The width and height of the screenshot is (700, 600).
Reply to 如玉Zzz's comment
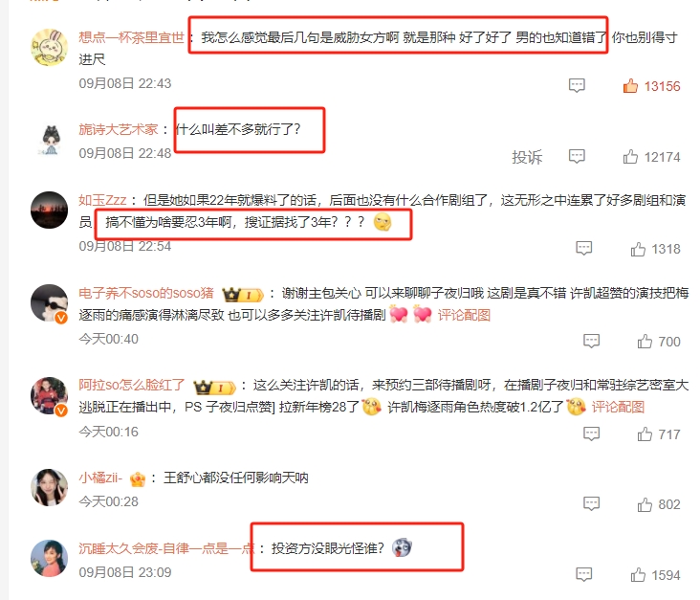584,249
